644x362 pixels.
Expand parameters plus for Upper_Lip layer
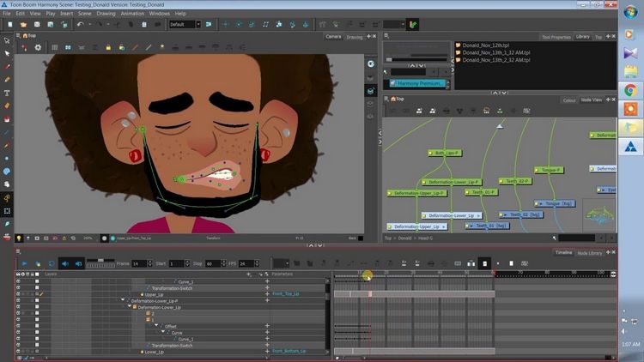point(267,294)
